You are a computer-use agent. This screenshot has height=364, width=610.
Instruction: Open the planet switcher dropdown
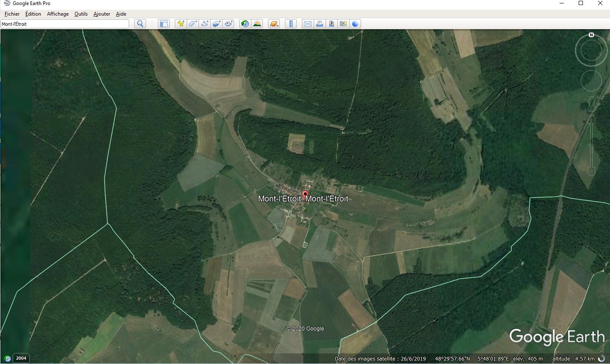274,24
